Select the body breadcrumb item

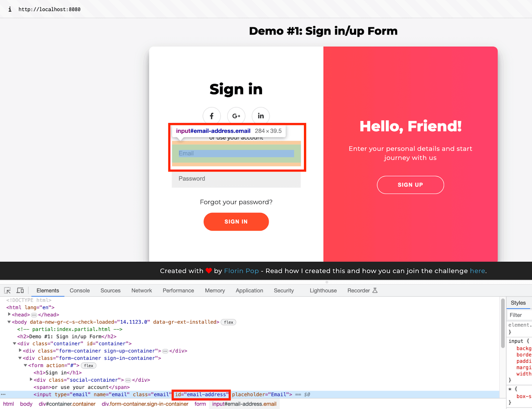coord(26,404)
